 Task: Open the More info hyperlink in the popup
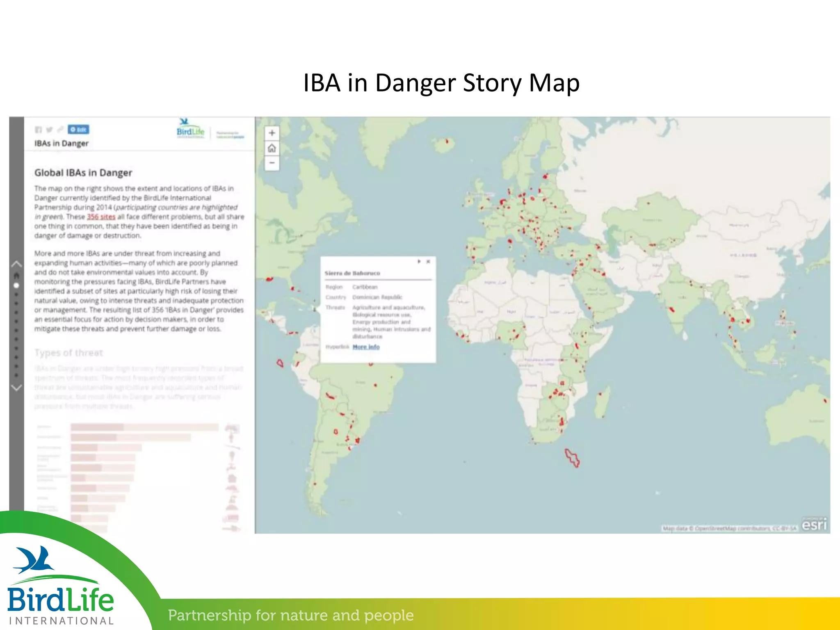click(x=366, y=347)
